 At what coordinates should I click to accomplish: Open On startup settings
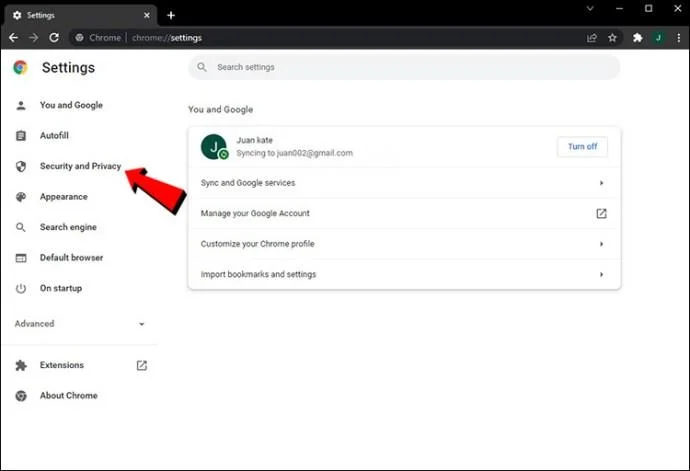coord(61,288)
